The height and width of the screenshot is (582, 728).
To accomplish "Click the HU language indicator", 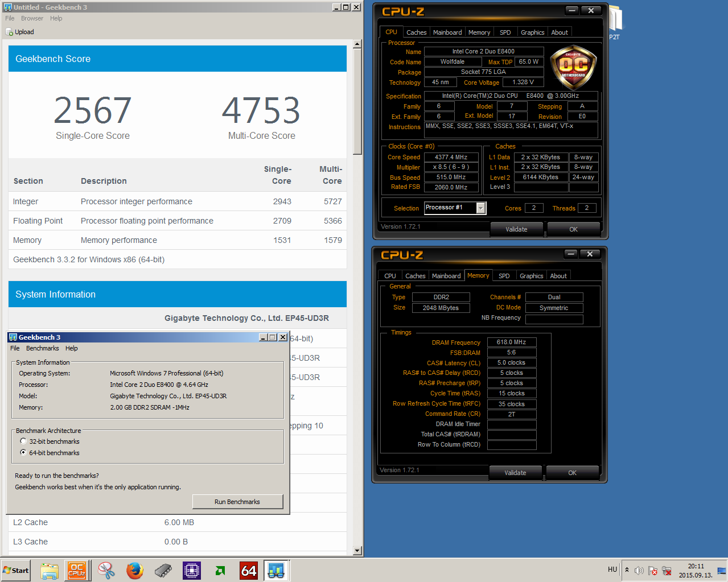I will (612, 569).
